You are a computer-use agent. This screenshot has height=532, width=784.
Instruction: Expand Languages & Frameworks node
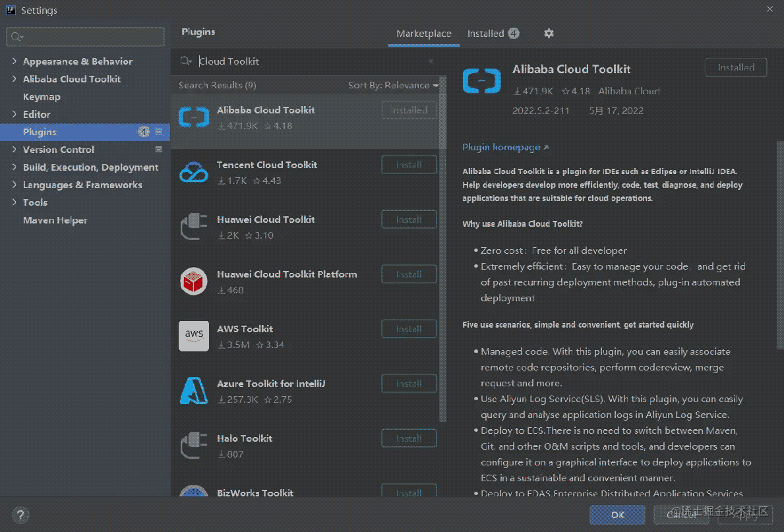coord(14,185)
